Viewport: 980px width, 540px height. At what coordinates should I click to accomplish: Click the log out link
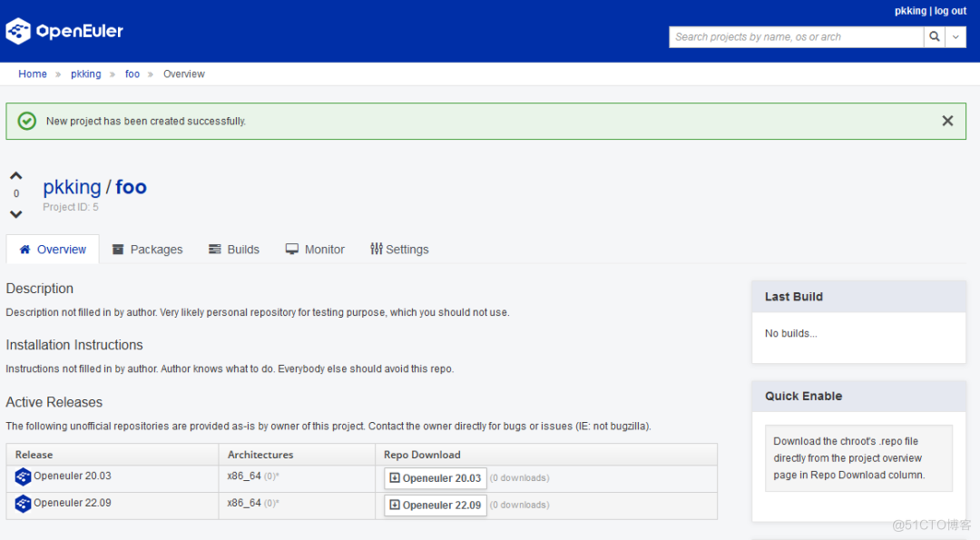pos(951,11)
